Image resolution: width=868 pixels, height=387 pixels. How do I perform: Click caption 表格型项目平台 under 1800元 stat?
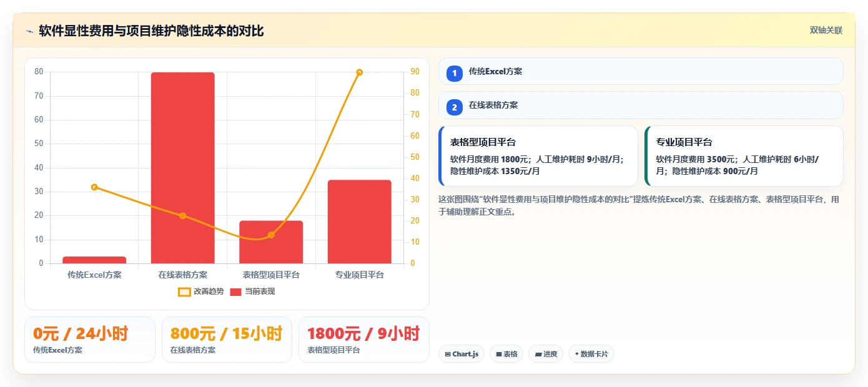coord(333,350)
